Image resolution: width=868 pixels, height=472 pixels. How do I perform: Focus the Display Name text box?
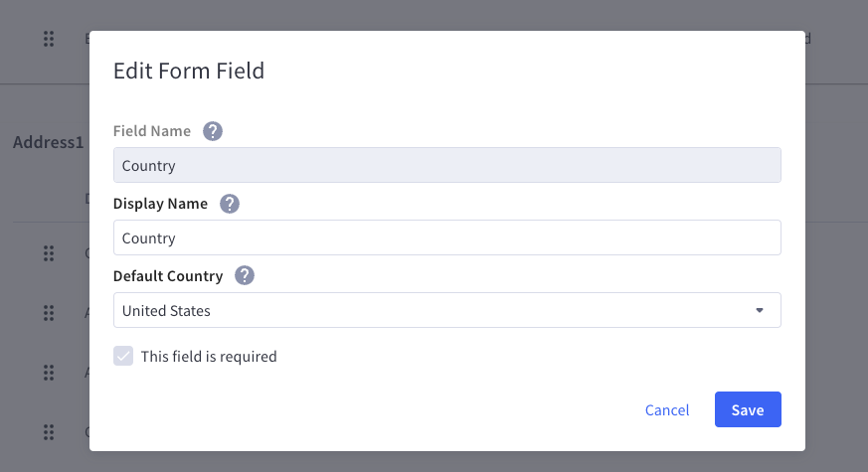447,237
